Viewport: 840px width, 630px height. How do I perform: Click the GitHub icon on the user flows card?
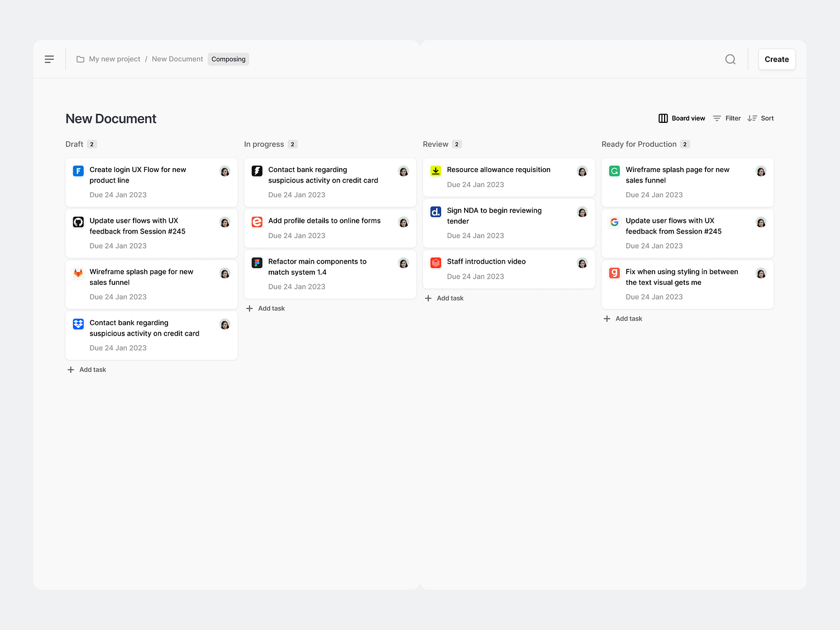(x=78, y=222)
